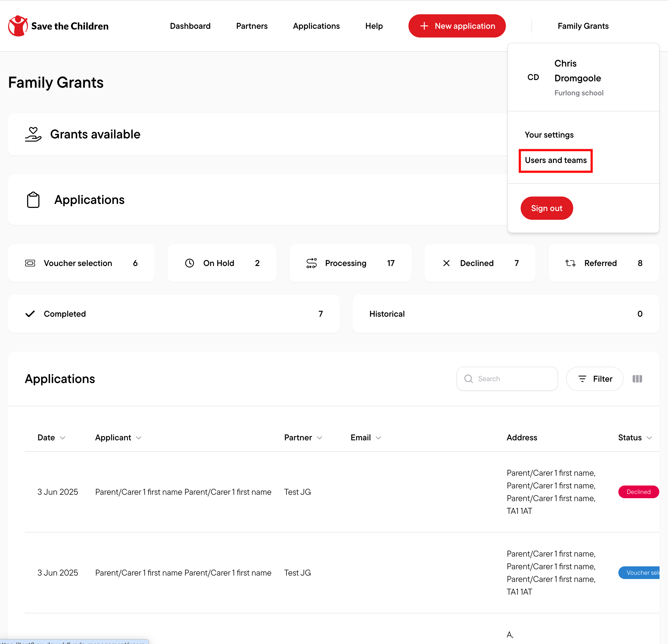The image size is (668, 644).
Task: Click the Voucher selection status badge
Action: tap(639, 573)
